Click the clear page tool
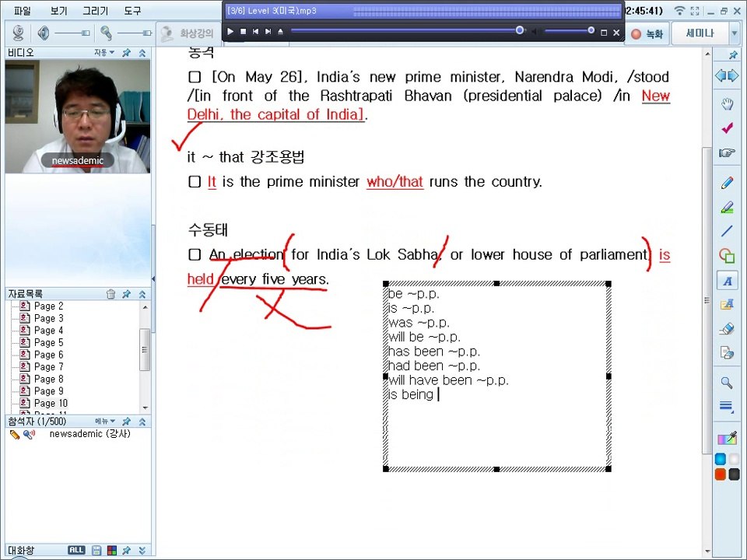Viewport: 747px width, 560px height. tap(727, 353)
